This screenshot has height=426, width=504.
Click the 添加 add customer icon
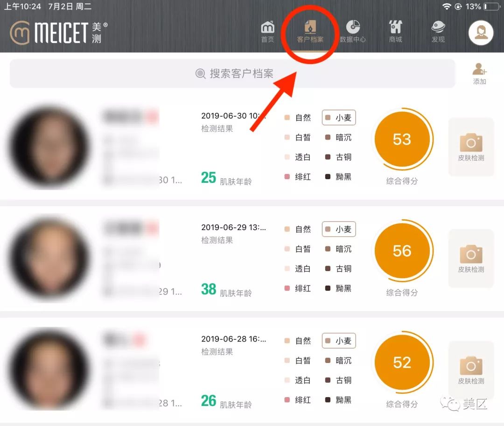pyautogui.click(x=479, y=74)
